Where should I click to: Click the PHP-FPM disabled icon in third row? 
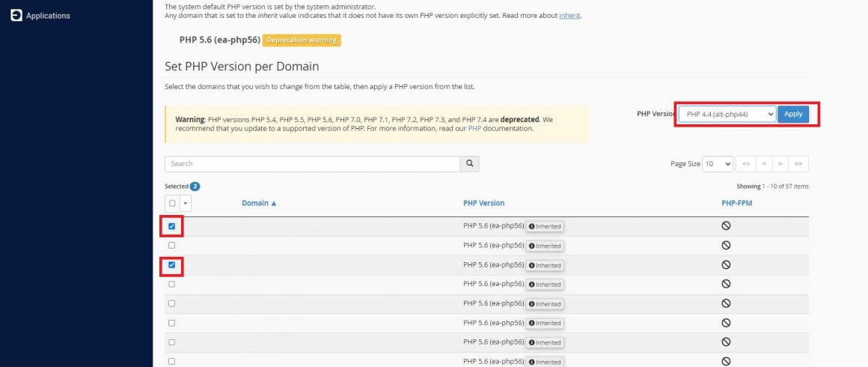pyautogui.click(x=727, y=265)
